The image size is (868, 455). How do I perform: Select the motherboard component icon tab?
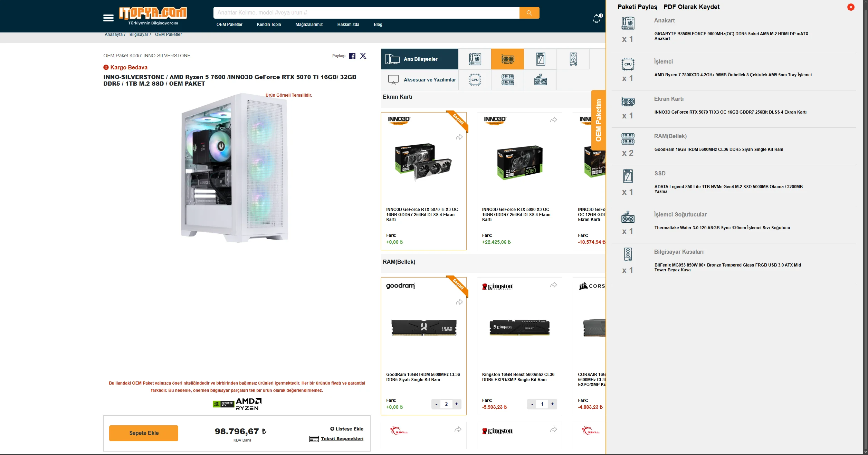[x=475, y=59]
